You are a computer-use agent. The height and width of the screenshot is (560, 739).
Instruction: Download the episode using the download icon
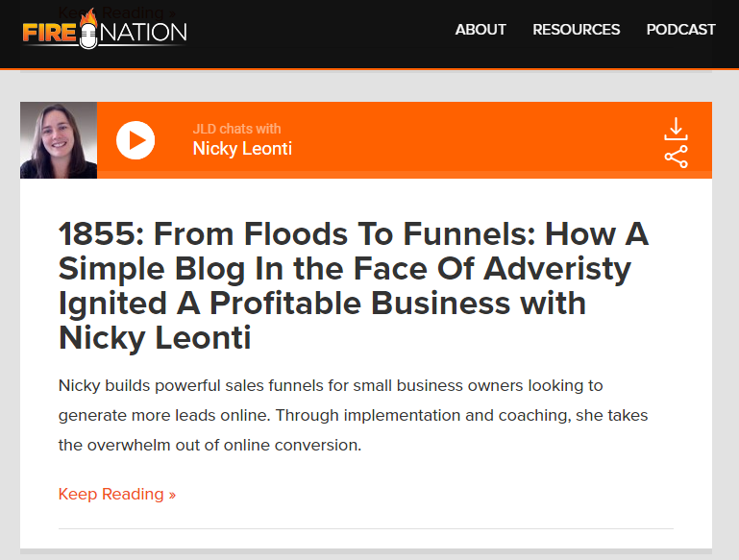pos(676,129)
